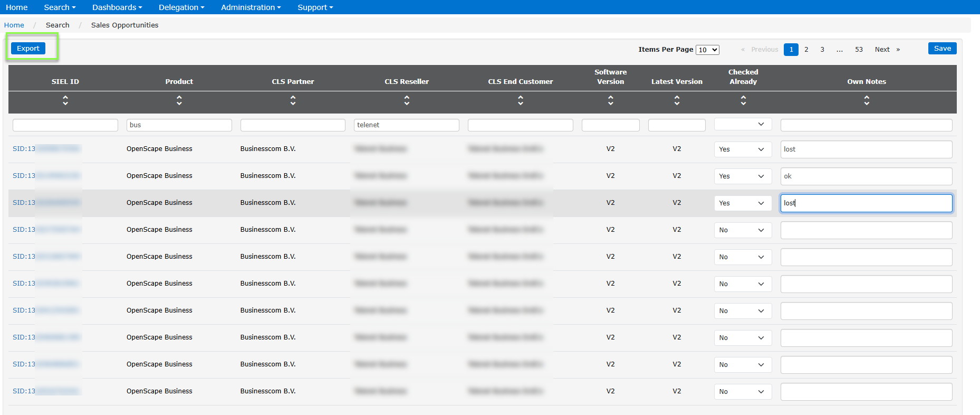Screen dimensions: 980x415
Task: Open the Dashboards menu
Action: tap(117, 7)
